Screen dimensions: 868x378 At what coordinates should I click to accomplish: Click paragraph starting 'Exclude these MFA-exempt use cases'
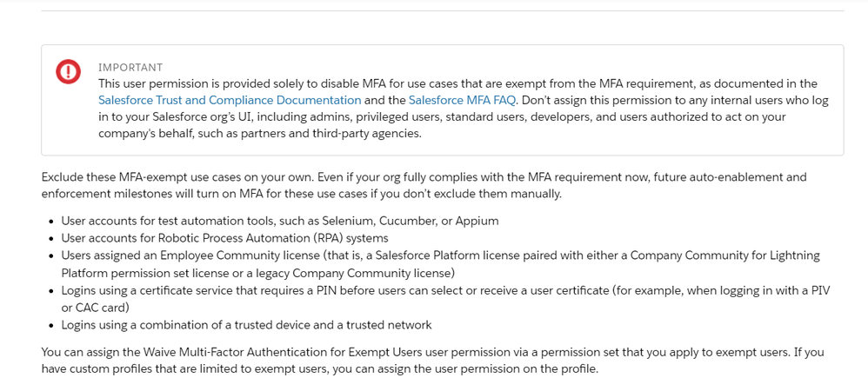click(x=424, y=185)
